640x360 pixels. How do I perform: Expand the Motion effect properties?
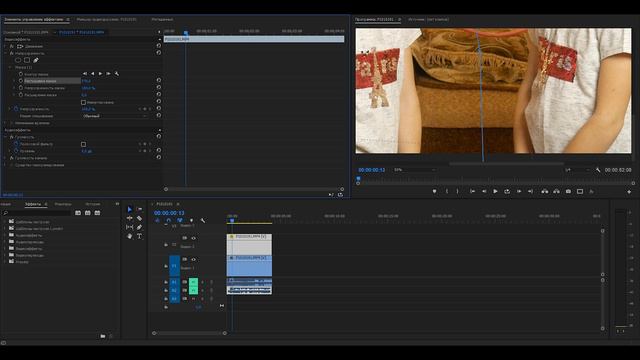tap(5, 46)
